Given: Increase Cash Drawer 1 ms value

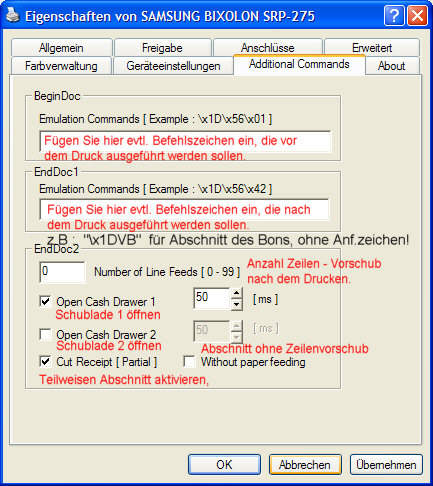Looking at the screenshot, I should 237,293.
